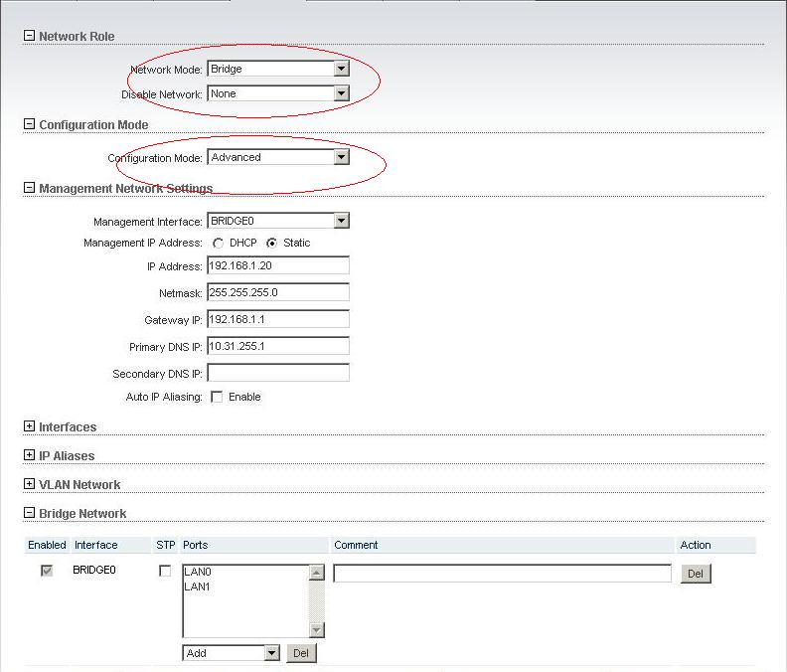Click the Secondary DNS IP field
This screenshot has height=672, width=787.
pyautogui.click(x=278, y=374)
